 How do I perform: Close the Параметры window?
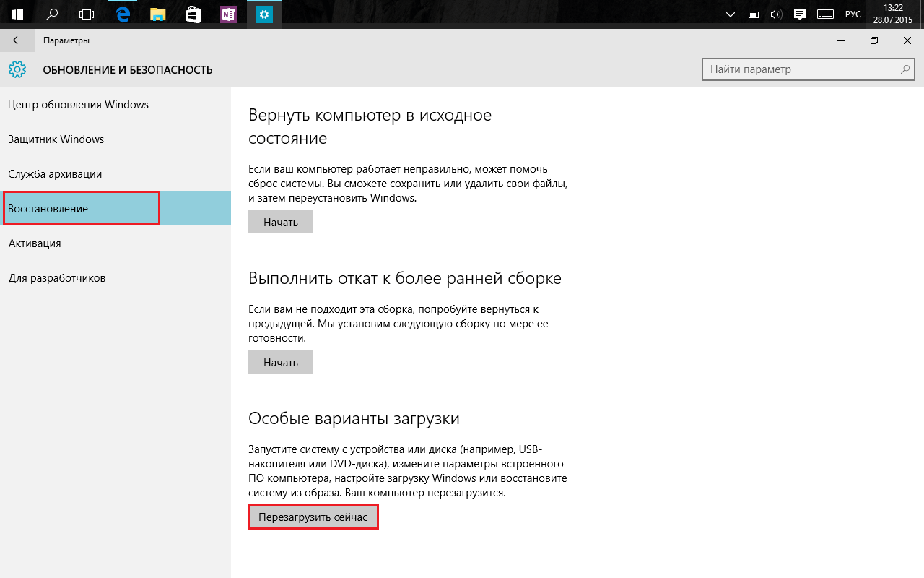click(x=907, y=40)
